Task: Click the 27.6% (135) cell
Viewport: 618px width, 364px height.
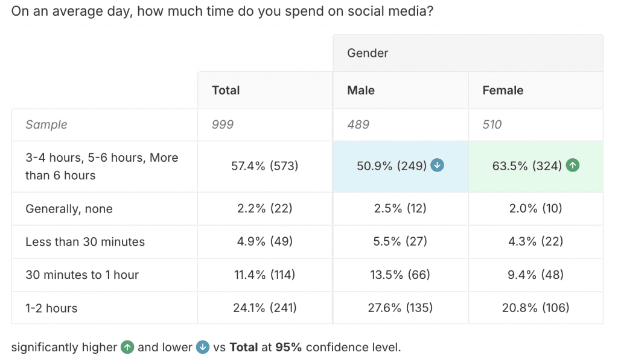Action: click(400, 308)
